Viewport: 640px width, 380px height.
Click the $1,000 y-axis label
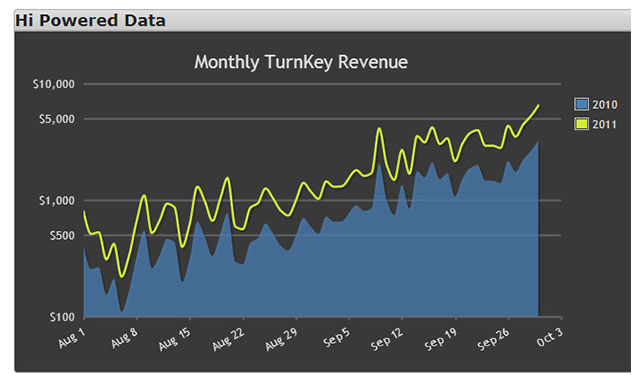pos(57,200)
